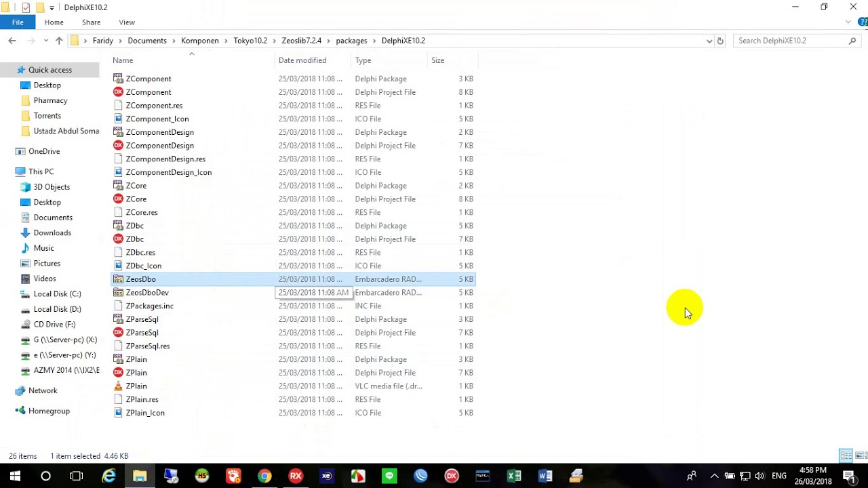Select the ZPackages.inc file name
The height and width of the screenshot is (488, 868).
[149, 306]
